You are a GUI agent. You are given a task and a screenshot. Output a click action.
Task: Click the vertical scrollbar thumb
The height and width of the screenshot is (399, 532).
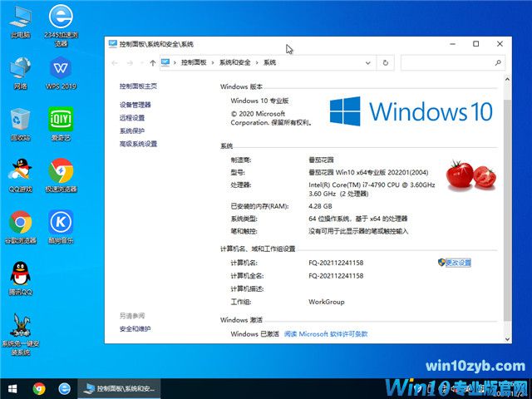click(x=507, y=210)
